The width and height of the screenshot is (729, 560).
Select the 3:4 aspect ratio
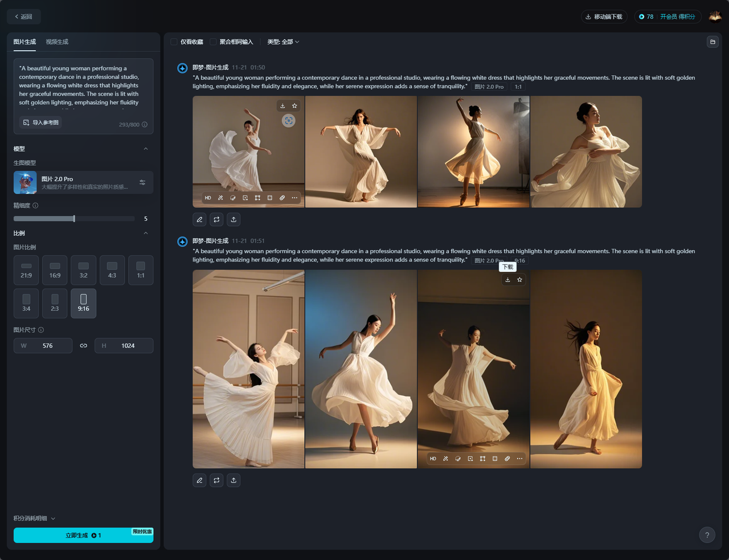click(26, 303)
